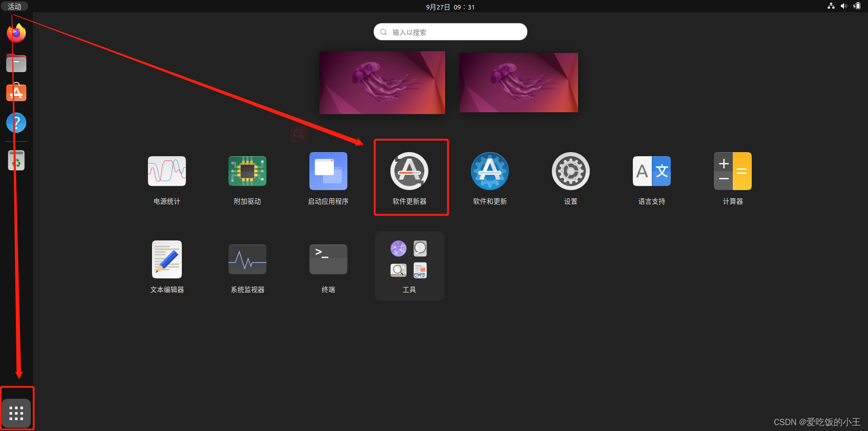
Task: Click the 输入以搜索 search field
Action: point(450,32)
